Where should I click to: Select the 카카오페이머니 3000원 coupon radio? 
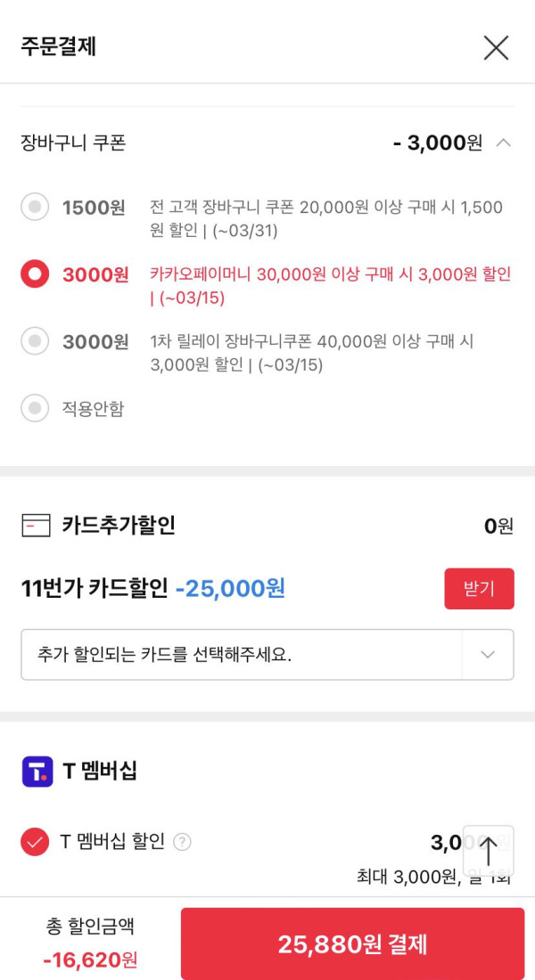tap(35, 274)
